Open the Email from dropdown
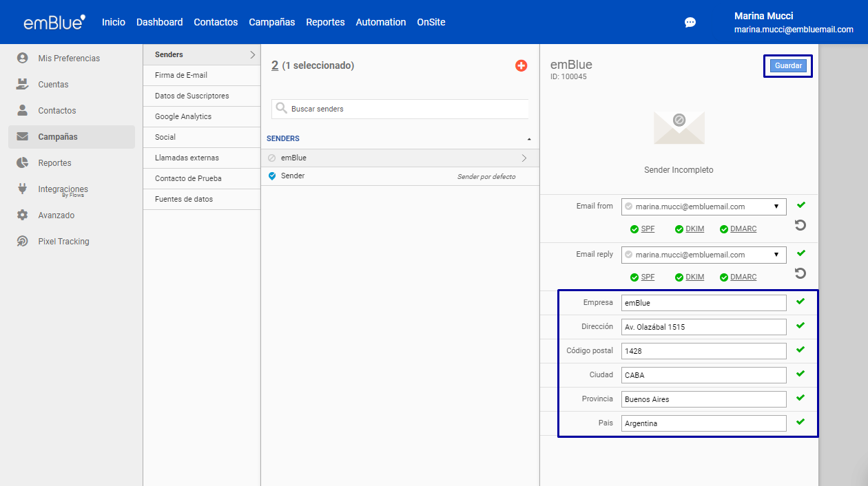 coord(703,207)
